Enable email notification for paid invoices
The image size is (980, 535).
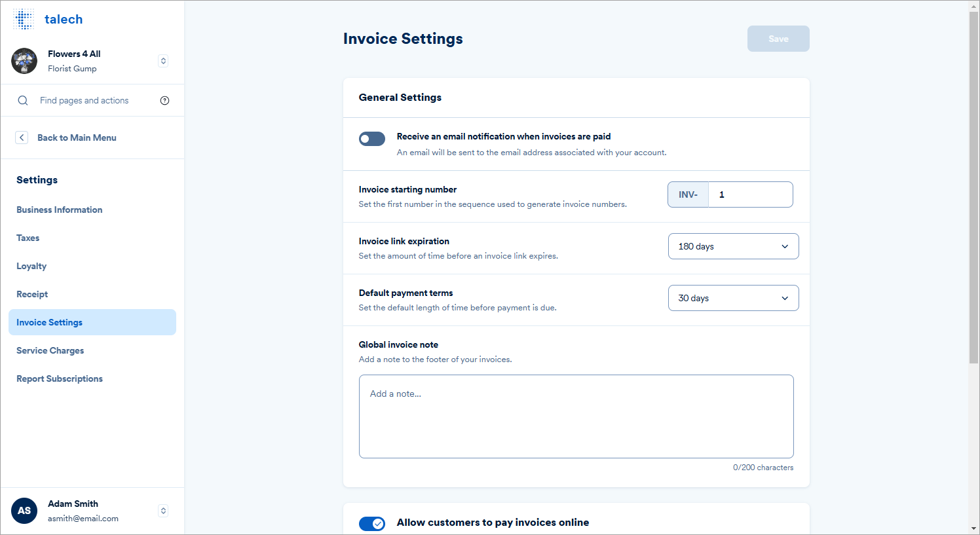(x=371, y=138)
